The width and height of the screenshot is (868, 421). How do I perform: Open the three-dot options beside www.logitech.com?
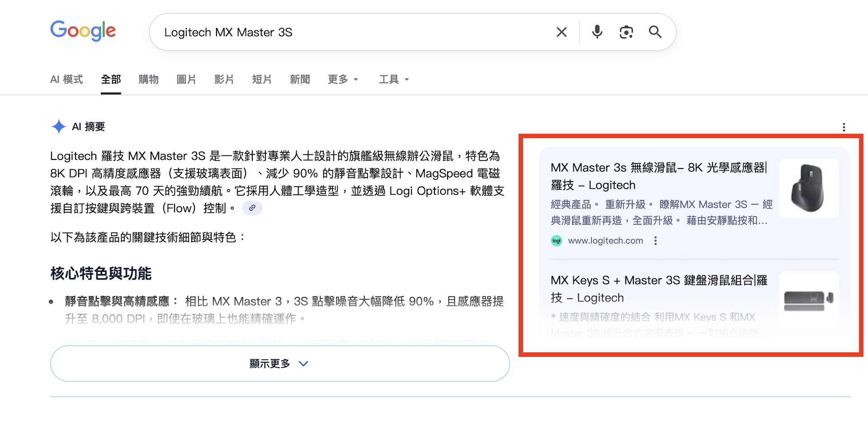(655, 241)
